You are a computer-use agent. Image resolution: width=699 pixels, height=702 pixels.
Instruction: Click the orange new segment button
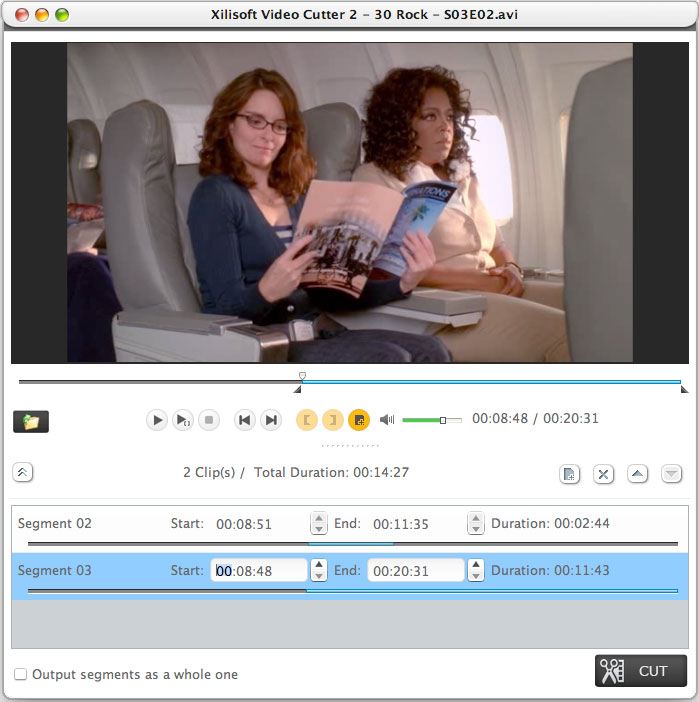point(359,420)
